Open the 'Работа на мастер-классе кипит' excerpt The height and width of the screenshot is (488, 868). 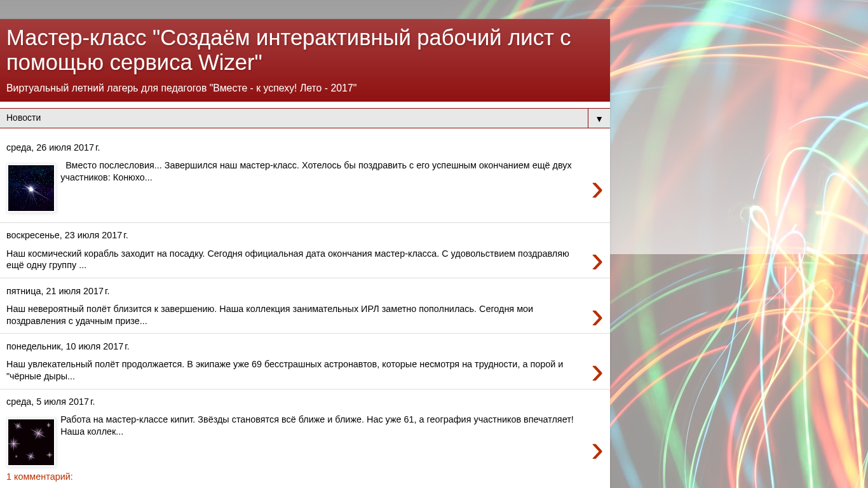[317, 425]
